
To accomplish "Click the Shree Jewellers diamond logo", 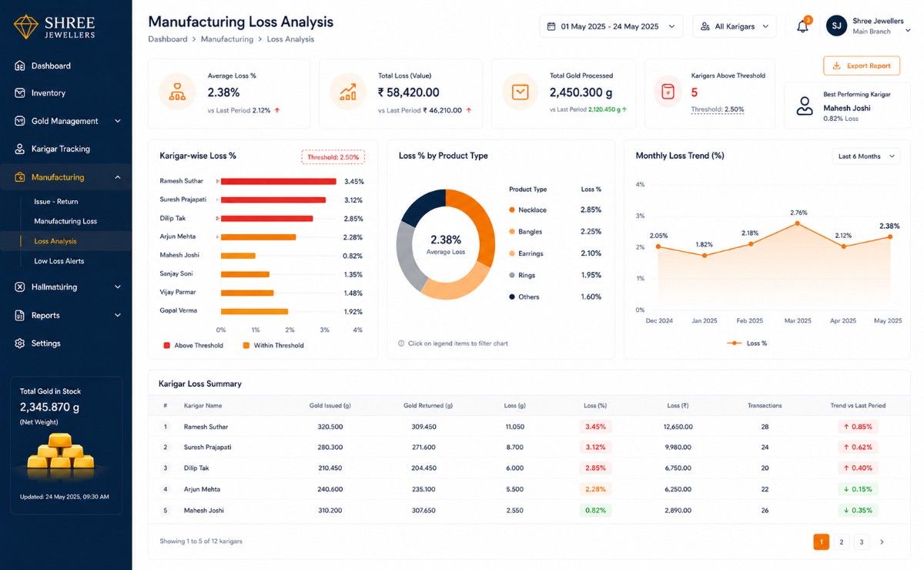I will point(26,26).
